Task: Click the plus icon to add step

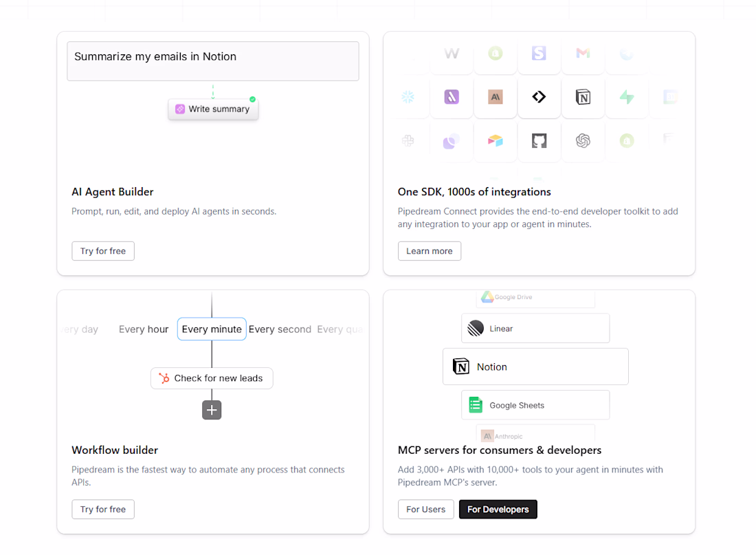Action: coord(212,410)
